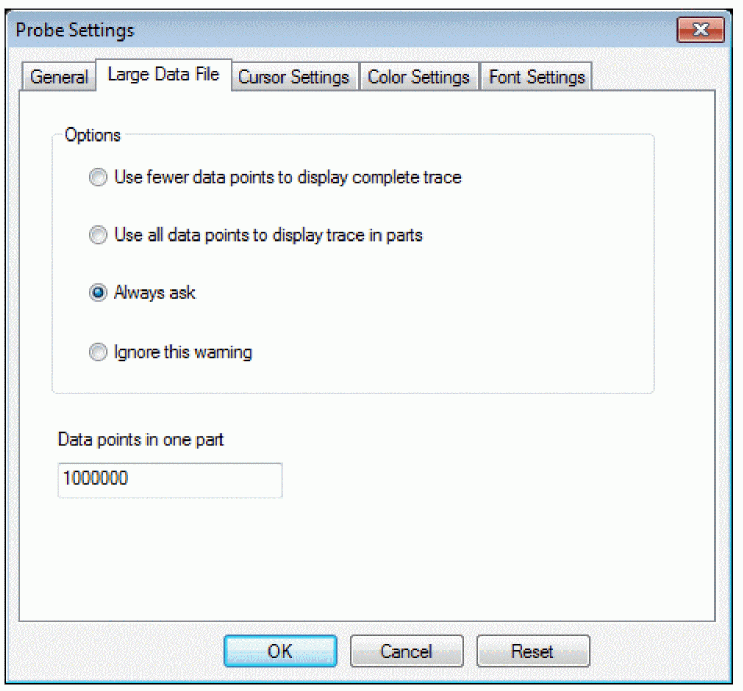
Task: Close the Probe Settings dialog with X
Action: tap(700, 30)
